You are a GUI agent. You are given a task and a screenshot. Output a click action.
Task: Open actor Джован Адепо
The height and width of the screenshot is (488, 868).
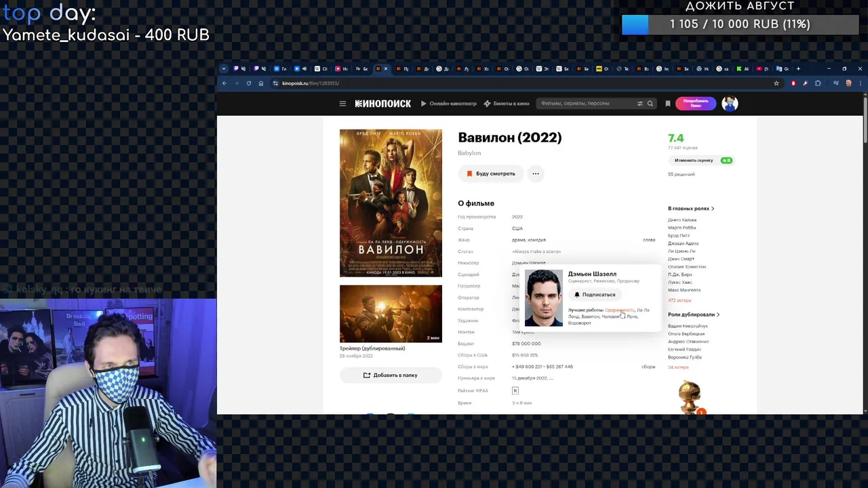(683, 243)
